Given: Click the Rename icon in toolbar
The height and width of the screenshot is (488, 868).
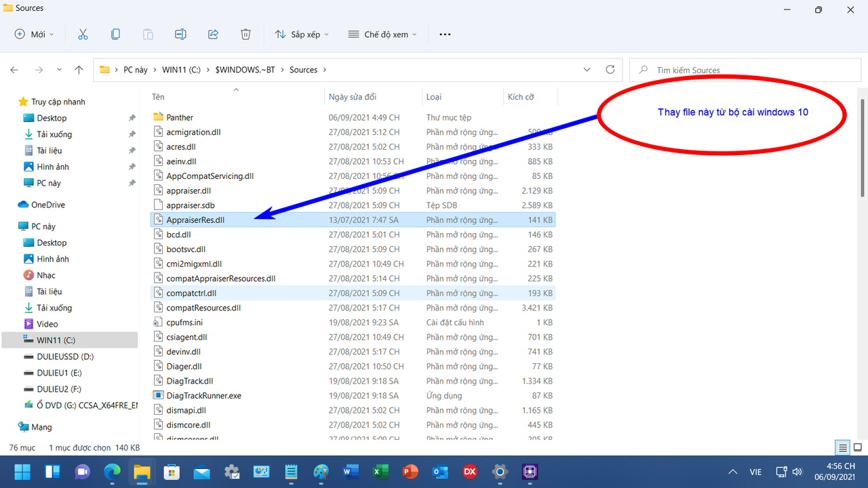Looking at the screenshot, I should (x=180, y=34).
